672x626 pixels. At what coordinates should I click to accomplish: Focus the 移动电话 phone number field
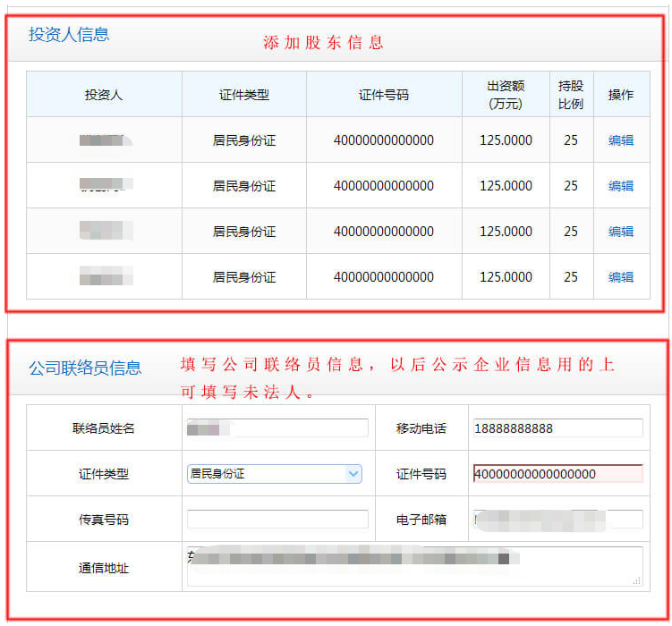(x=556, y=428)
